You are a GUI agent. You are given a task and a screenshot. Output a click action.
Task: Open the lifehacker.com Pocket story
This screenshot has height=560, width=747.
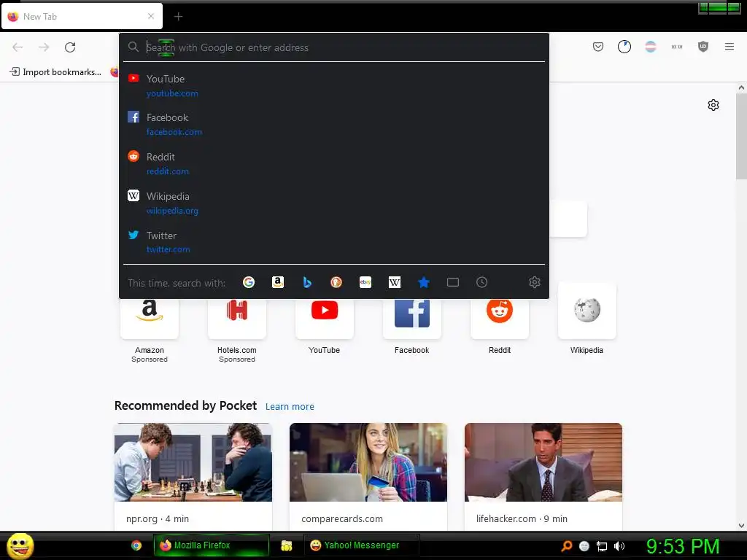click(x=543, y=476)
